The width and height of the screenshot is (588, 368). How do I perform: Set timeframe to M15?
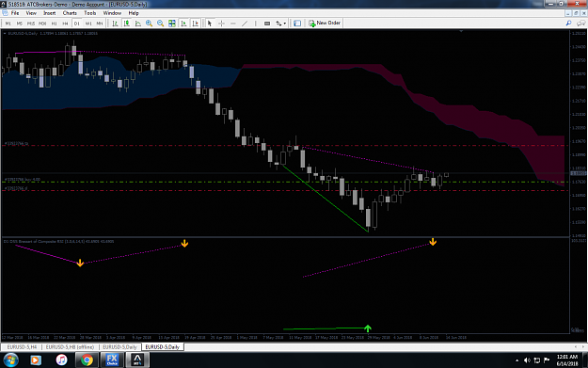click(x=31, y=24)
